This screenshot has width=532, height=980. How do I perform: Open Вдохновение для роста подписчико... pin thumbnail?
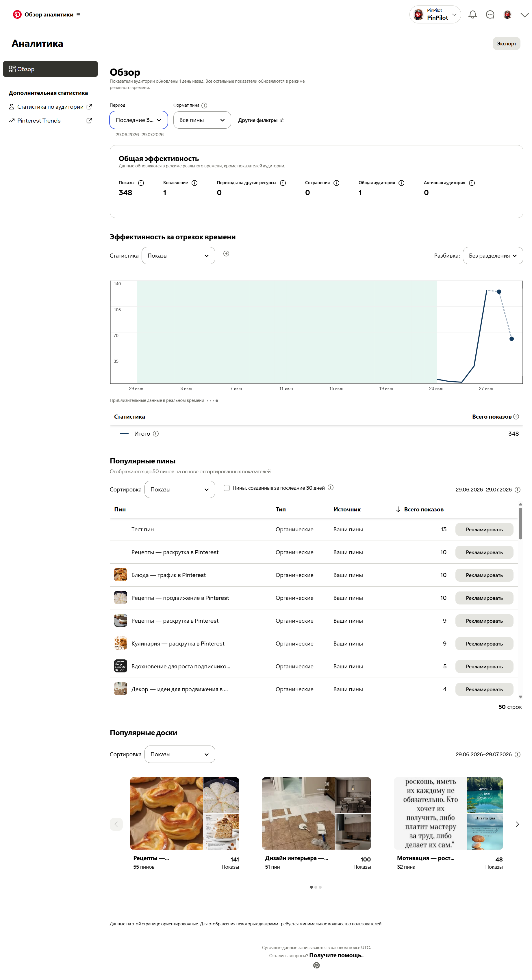click(121, 666)
